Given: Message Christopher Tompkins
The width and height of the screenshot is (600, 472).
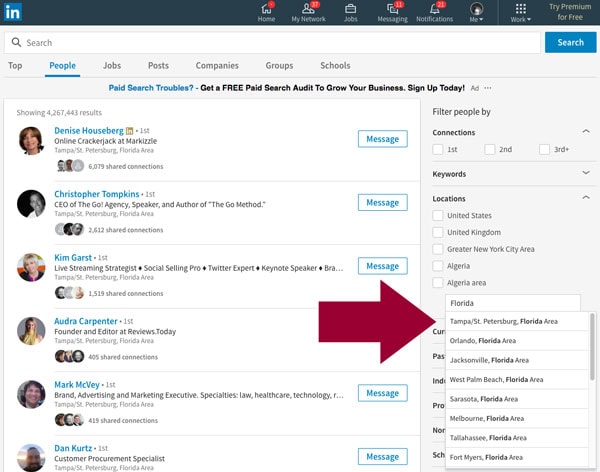Looking at the screenshot, I should coord(383,203).
